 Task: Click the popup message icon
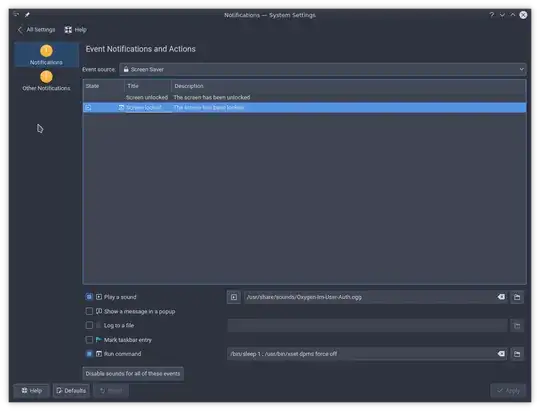click(x=99, y=311)
